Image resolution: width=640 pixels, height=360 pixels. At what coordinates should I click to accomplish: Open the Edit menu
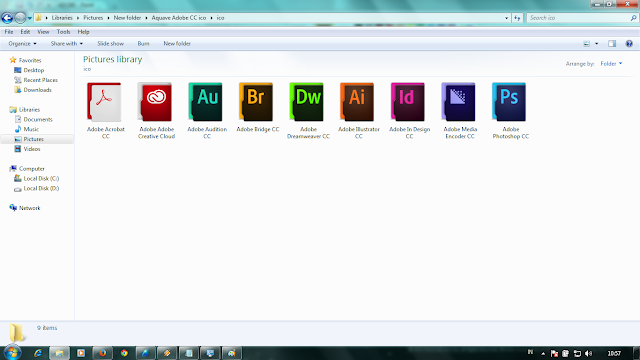pyautogui.click(x=25, y=32)
